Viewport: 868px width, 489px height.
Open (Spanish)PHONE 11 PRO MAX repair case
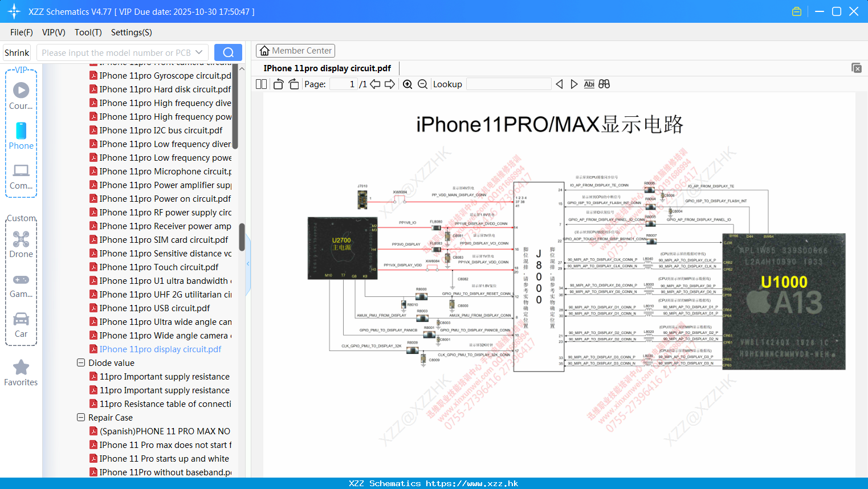coord(160,431)
